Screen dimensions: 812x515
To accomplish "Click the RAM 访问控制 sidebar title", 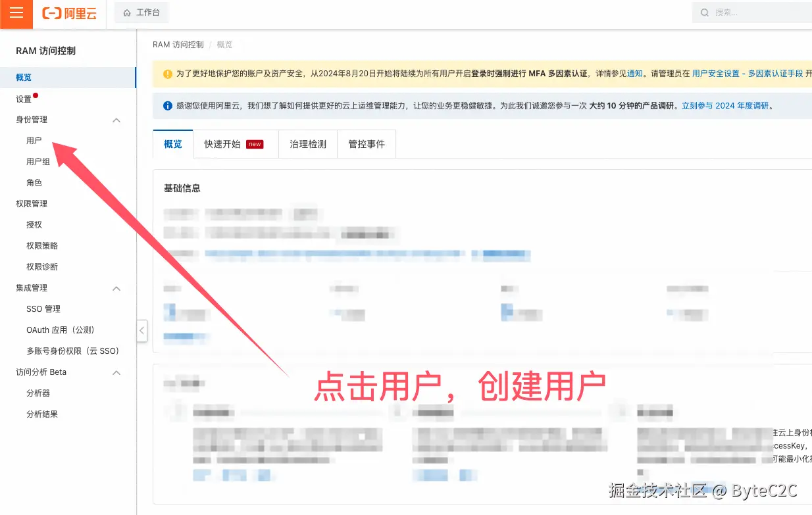I will point(46,51).
